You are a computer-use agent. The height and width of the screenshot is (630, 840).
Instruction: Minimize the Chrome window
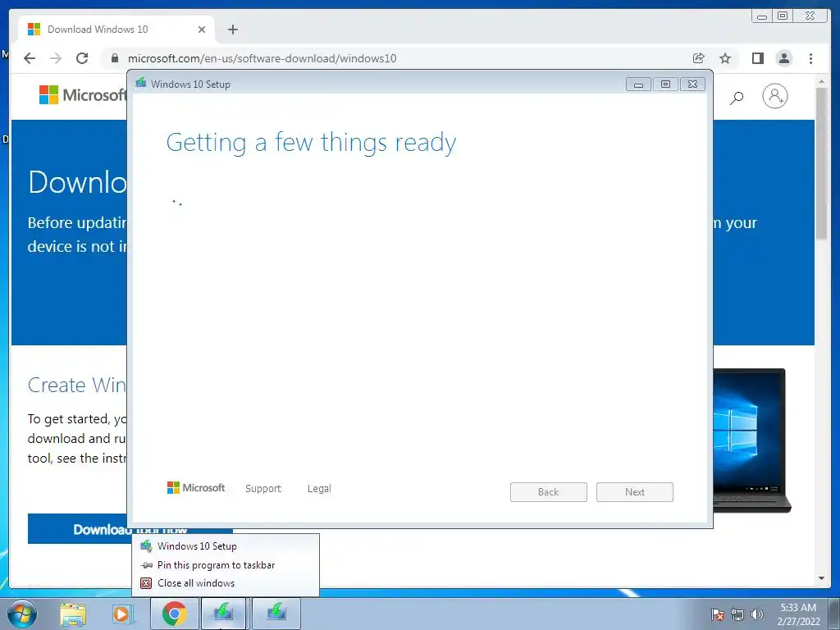point(762,16)
